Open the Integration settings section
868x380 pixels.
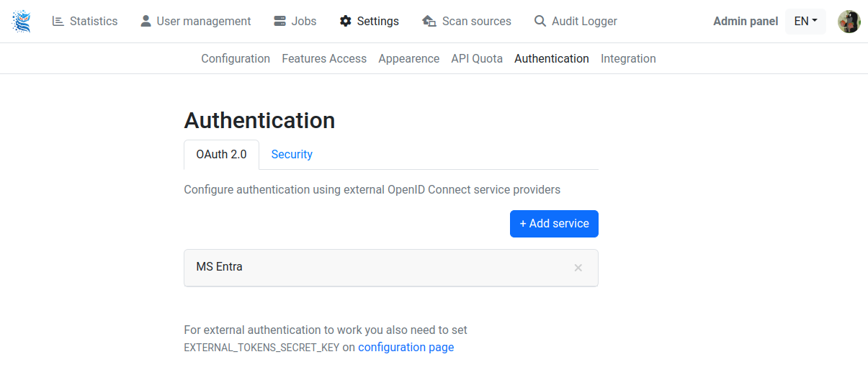[628, 59]
